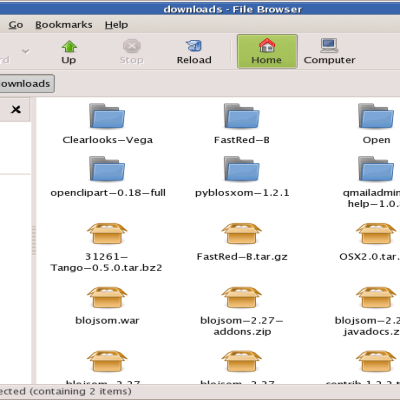
Task: Open history dropdown arrow beside Forward
Action: [26, 51]
